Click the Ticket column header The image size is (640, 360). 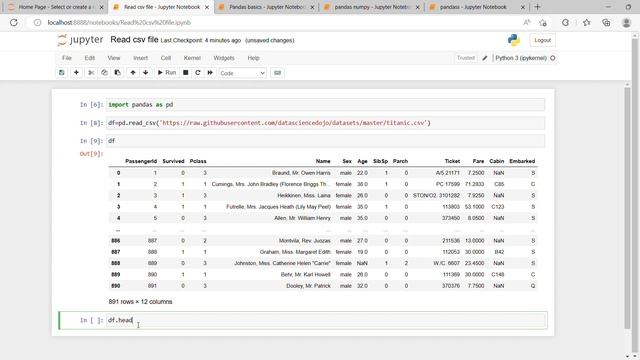pos(452,161)
